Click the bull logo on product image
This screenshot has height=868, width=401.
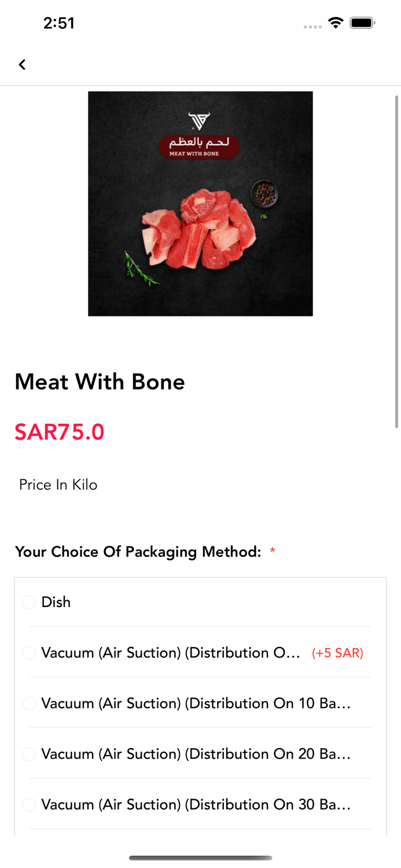[198, 121]
